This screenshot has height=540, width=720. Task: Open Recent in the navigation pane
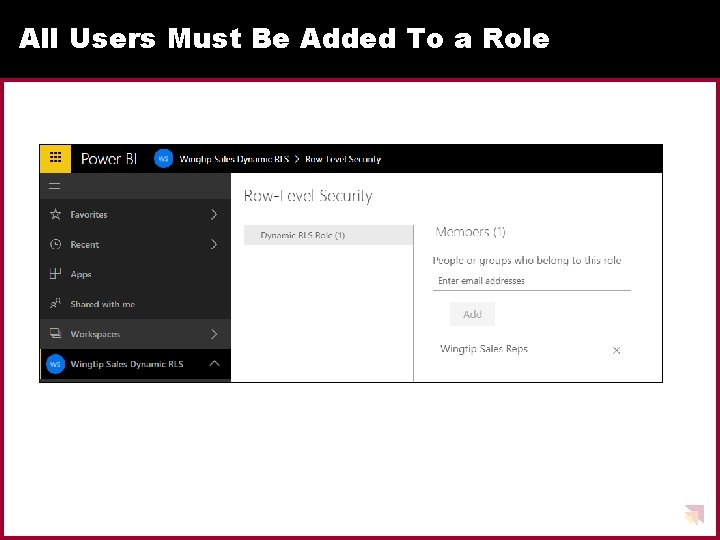click(135, 244)
